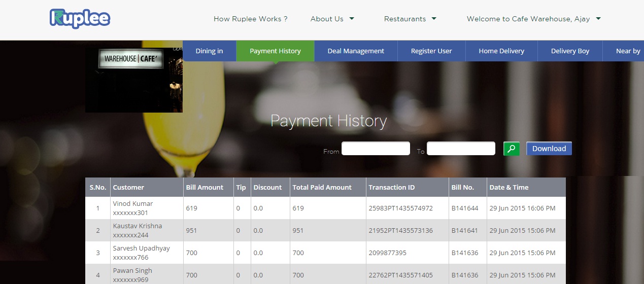This screenshot has width=644, height=284.
Task: Click the Ruplee logo
Action: 80,19
